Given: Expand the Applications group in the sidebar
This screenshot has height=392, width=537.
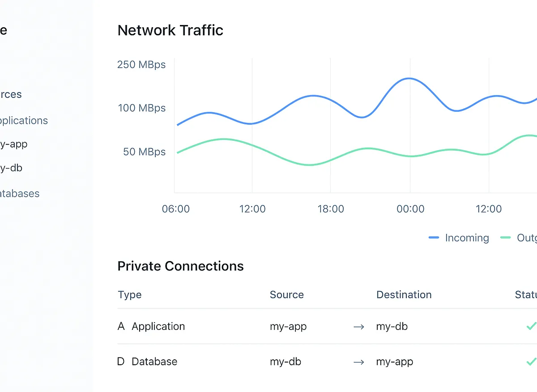Looking at the screenshot, I should pyautogui.click(x=24, y=121).
